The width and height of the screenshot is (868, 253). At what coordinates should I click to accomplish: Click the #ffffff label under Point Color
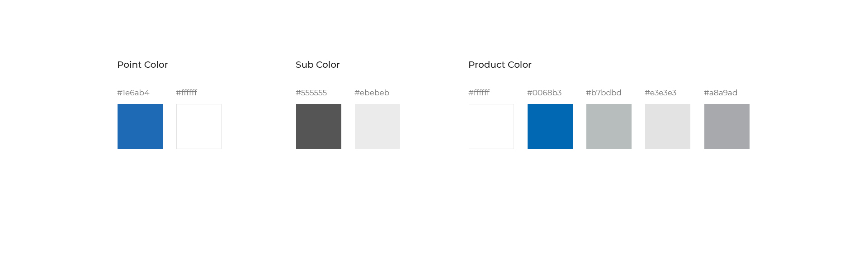[187, 93]
